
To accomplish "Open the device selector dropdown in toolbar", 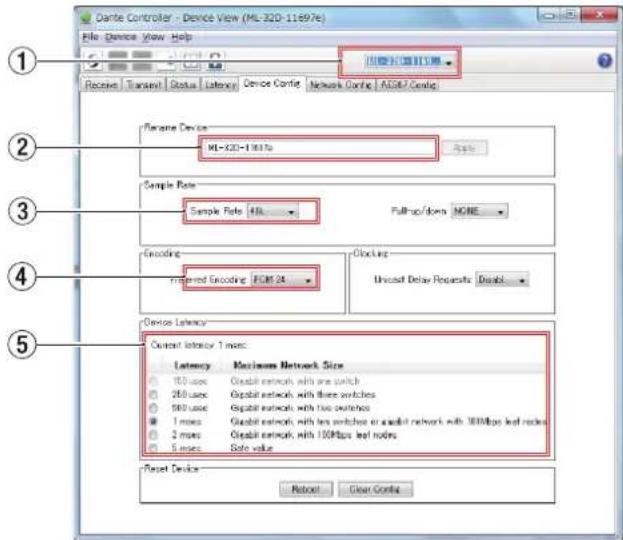I will coord(409,62).
